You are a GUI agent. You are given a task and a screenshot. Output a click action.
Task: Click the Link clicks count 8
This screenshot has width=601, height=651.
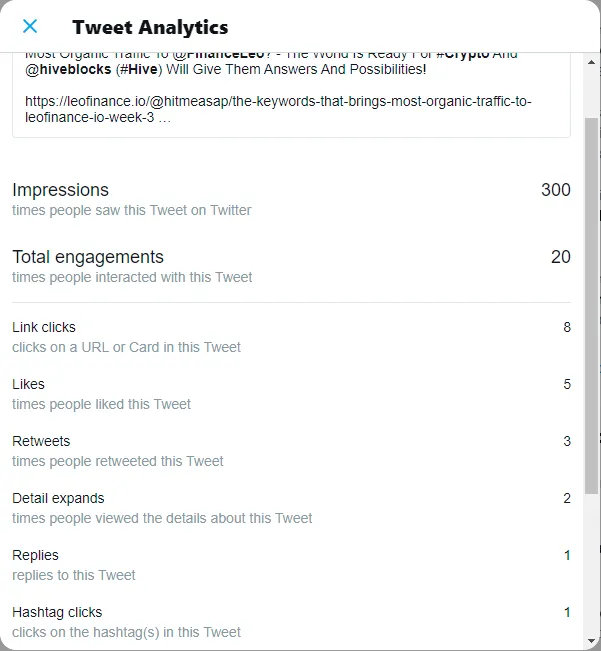click(x=567, y=327)
